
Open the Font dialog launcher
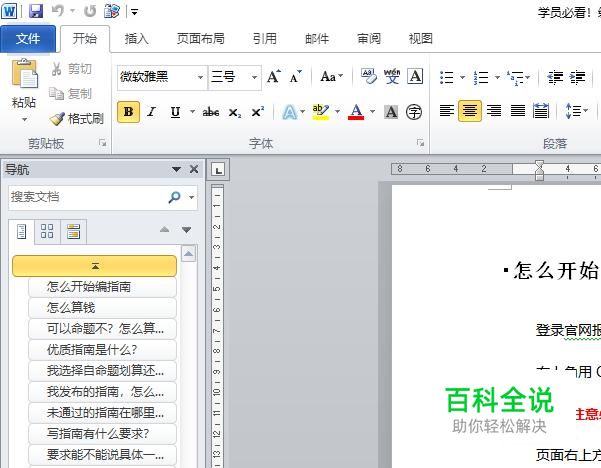[x=420, y=143]
